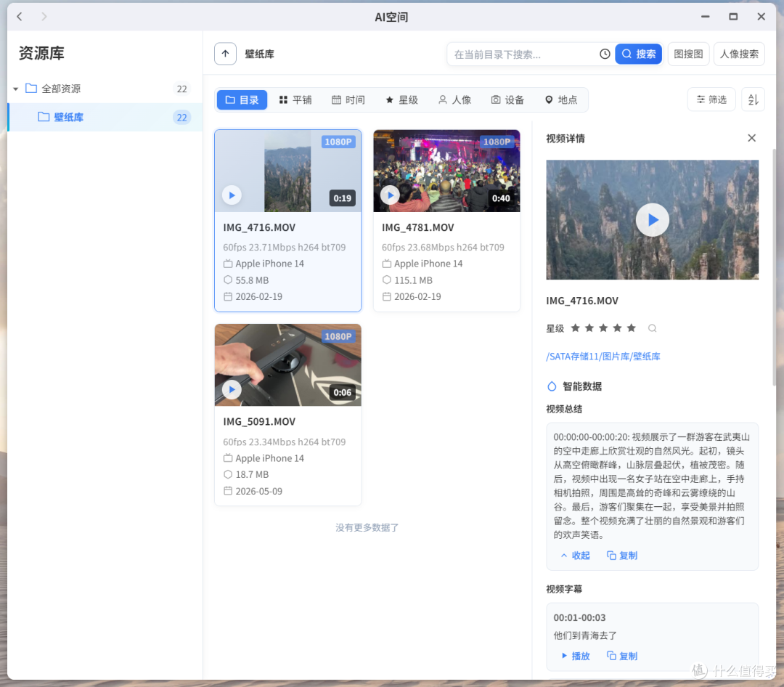Click the 没有更多数据了 end-of-list text
The width and height of the screenshot is (784, 687).
(x=367, y=527)
